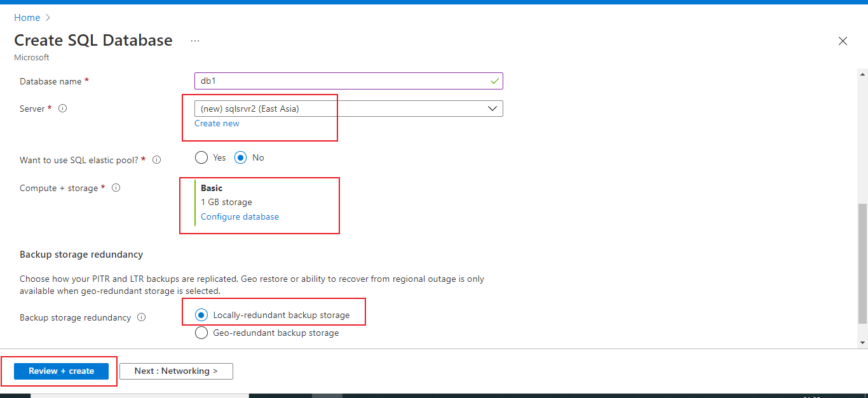Click the info icon beside SQL elastic pool
The width and height of the screenshot is (868, 398).
tap(156, 160)
